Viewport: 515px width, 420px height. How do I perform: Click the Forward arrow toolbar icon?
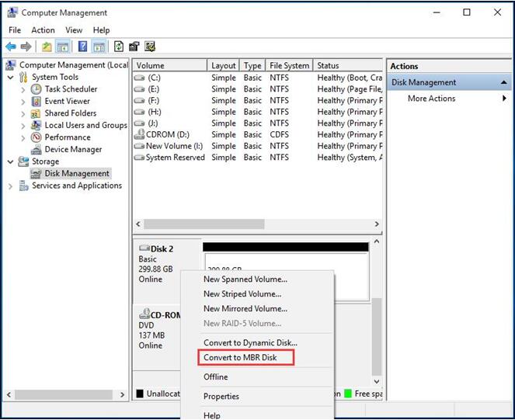26,47
